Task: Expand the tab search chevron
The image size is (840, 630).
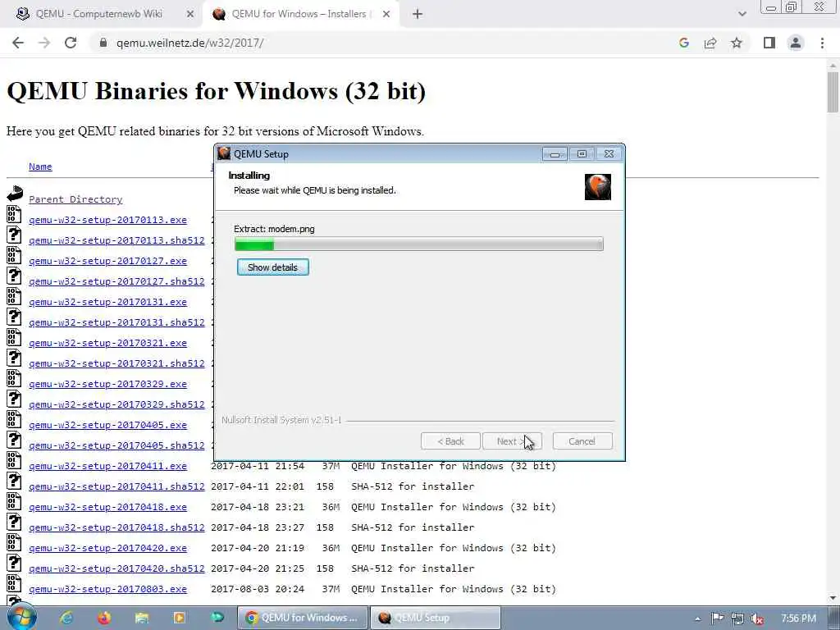Action: click(742, 14)
